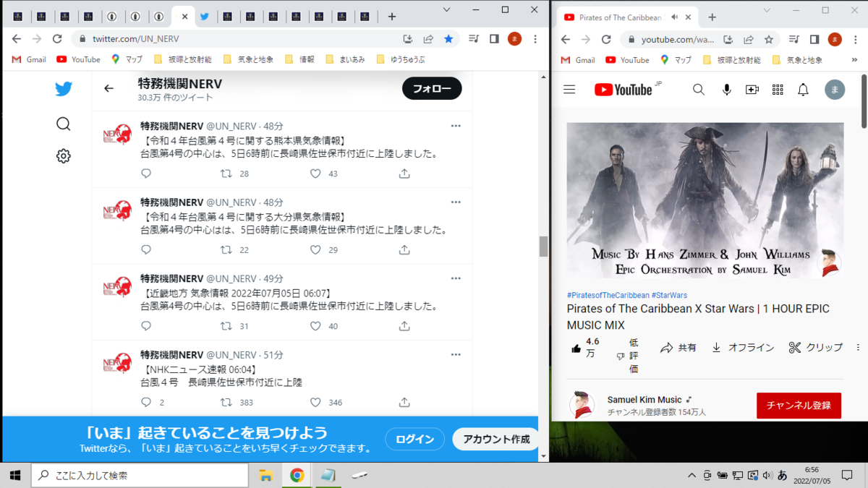868x488 pixels.
Task: Open Twitter settings gear icon
Action: [x=64, y=156]
